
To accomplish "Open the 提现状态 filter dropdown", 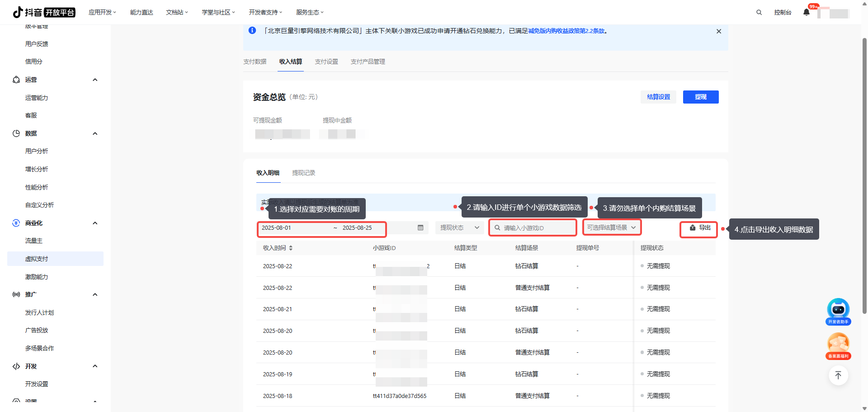I will (459, 228).
